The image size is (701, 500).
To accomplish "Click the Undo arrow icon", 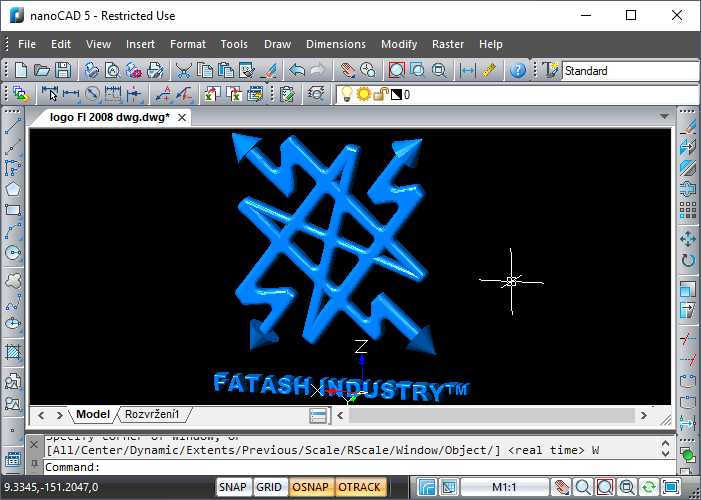I will point(296,70).
